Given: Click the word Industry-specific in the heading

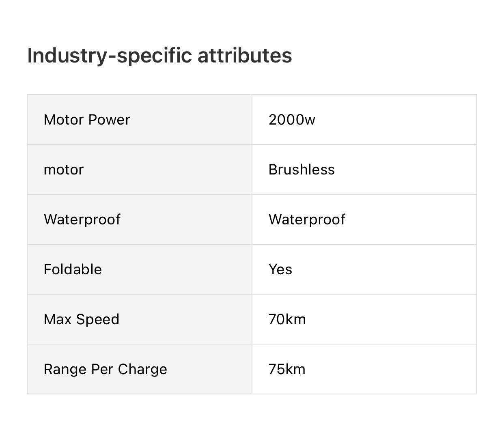Looking at the screenshot, I should (110, 56).
